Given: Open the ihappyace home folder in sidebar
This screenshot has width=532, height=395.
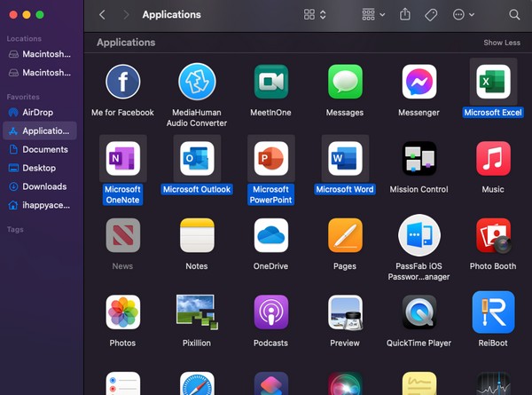Looking at the screenshot, I should 40,205.
